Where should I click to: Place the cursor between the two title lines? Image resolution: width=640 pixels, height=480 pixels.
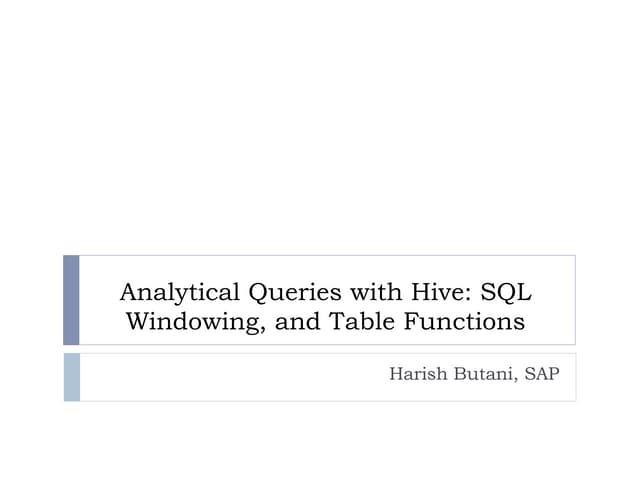pyautogui.click(x=320, y=307)
